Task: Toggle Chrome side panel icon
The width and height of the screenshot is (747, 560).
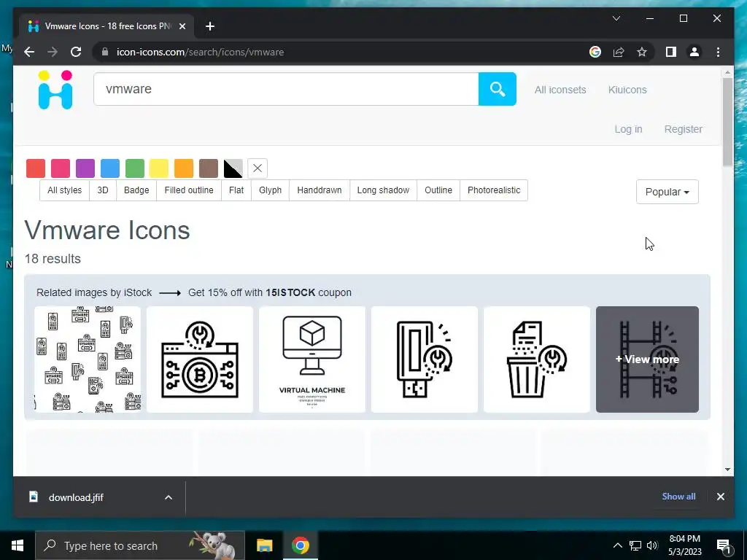Action: [671, 52]
